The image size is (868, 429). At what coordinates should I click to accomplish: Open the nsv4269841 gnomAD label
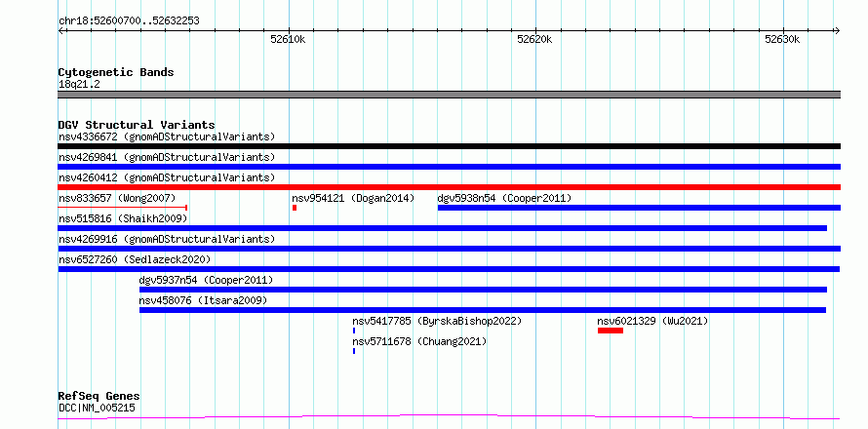167,157
